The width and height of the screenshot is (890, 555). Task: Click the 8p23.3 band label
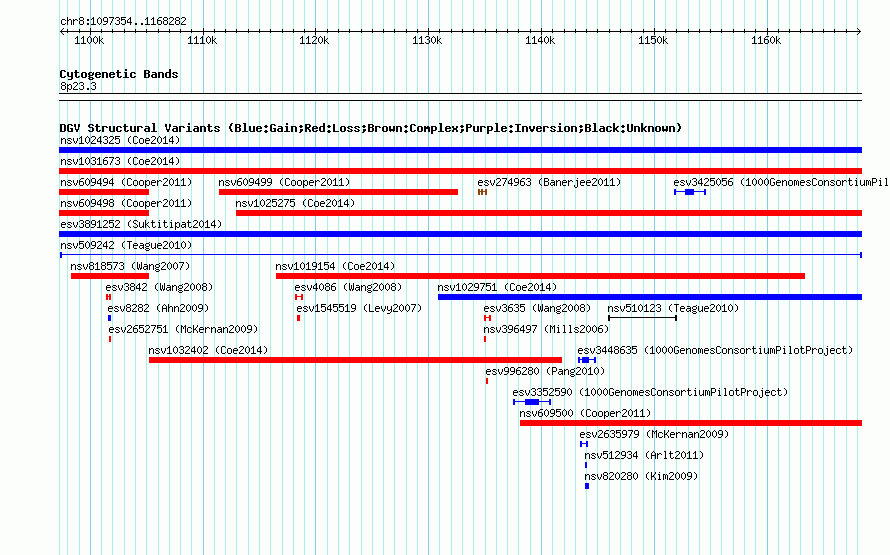click(78, 87)
